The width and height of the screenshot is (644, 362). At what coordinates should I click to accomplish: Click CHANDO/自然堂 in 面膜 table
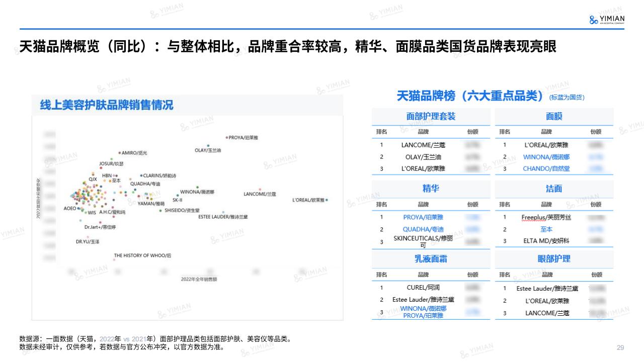click(x=546, y=168)
